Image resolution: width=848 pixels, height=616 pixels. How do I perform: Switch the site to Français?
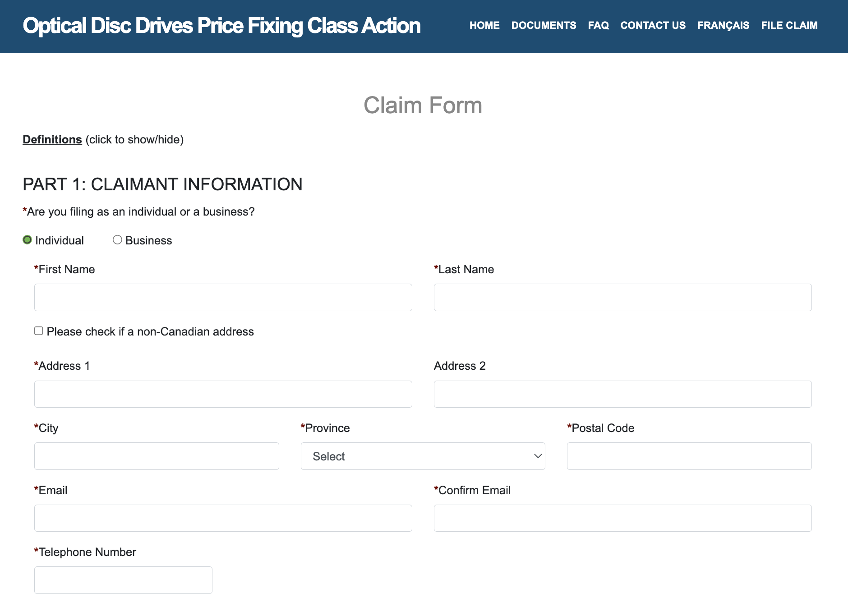point(723,25)
